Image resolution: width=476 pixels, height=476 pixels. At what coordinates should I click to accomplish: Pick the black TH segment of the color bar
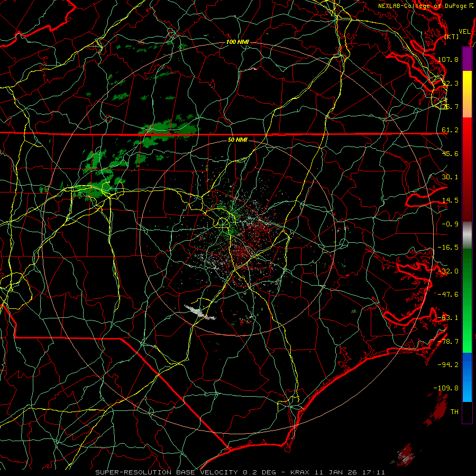click(x=467, y=412)
